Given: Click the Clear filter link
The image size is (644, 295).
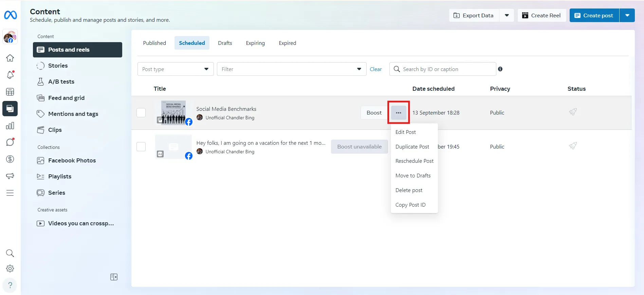Looking at the screenshot, I should (x=375, y=69).
